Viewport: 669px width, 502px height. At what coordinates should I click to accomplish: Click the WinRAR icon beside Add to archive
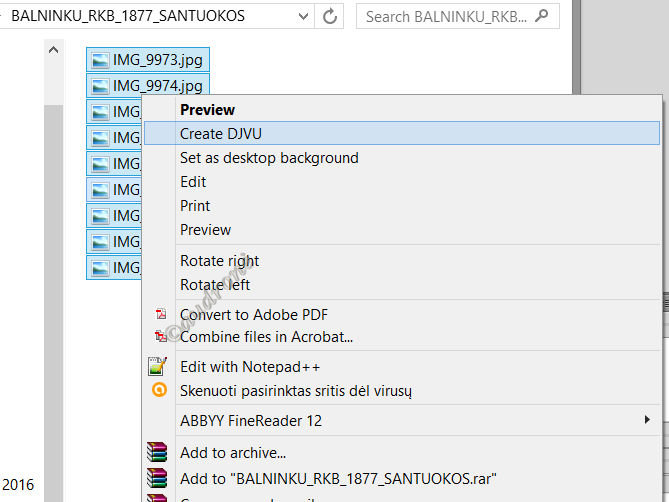[157, 452]
